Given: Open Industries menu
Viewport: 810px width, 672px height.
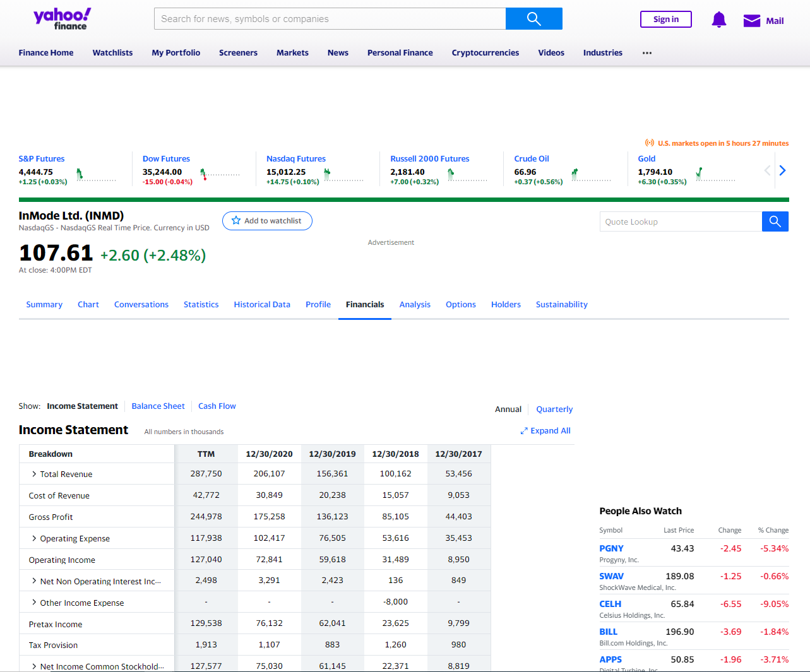Looking at the screenshot, I should tap(603, 53).
